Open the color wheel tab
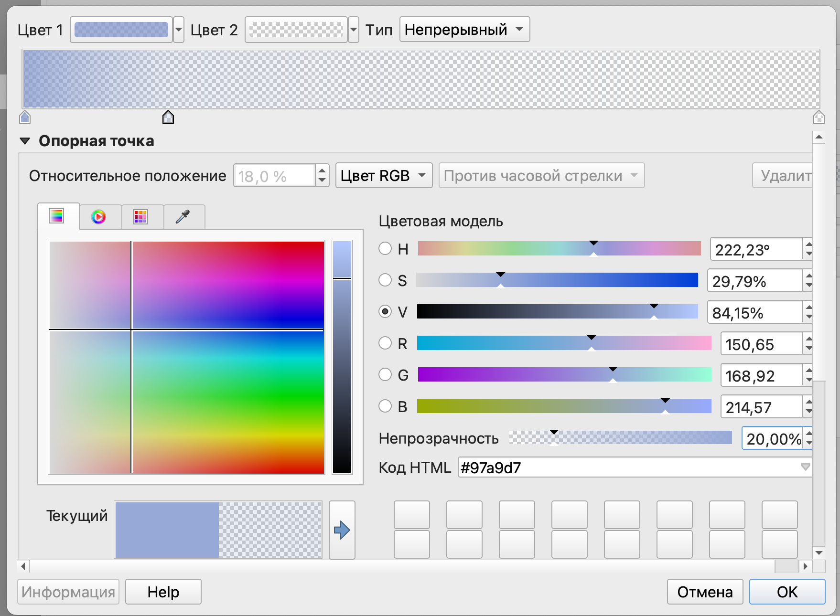840x616 pixels. coord(99,217)
